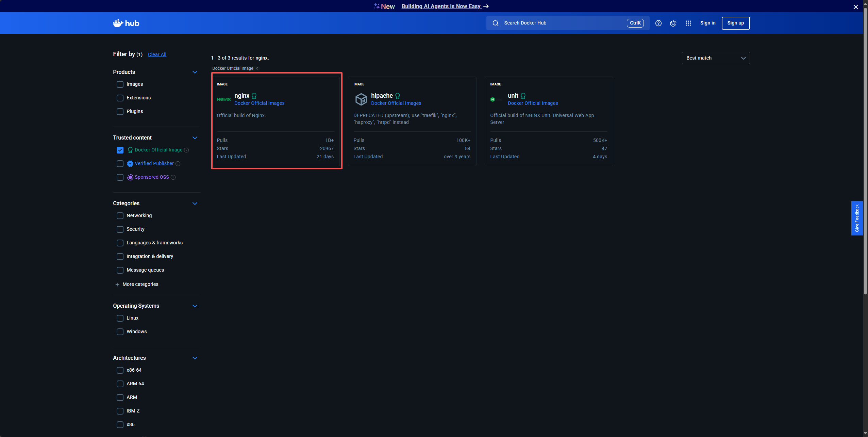Click the Docker Official Image info icon
The image size is (868, 437).
[186, 150]
